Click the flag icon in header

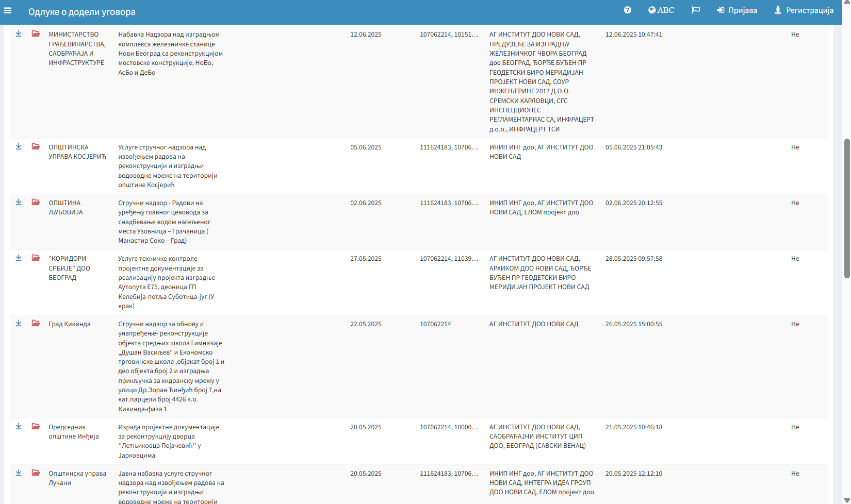coord(695,10)
